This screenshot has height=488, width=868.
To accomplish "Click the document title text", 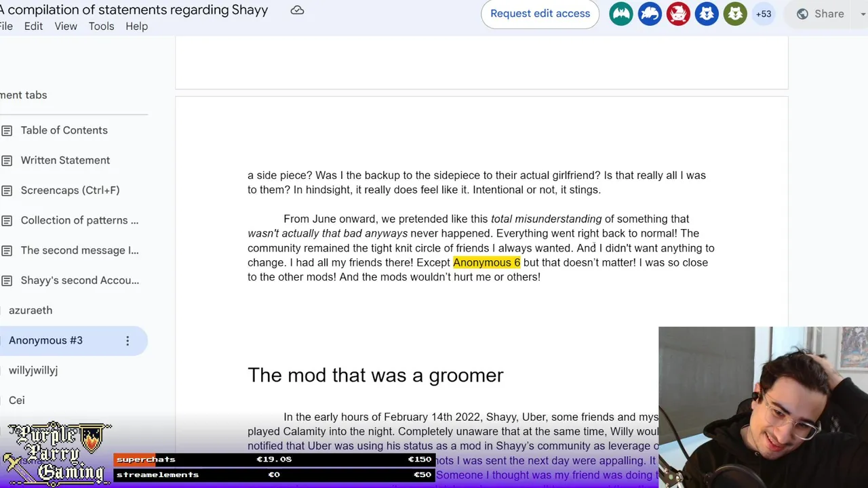I will pyautogui.click(x=134, y=9).
